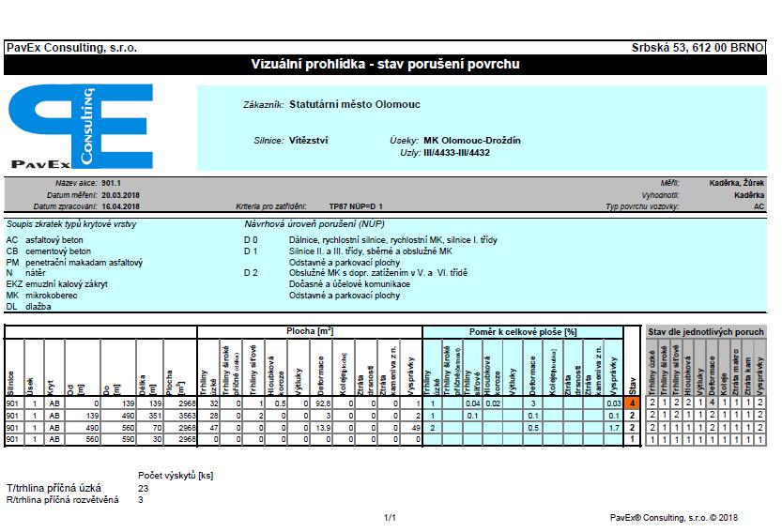
Task: Click the level code 'D 2'
Action: (x=251, y=273)
